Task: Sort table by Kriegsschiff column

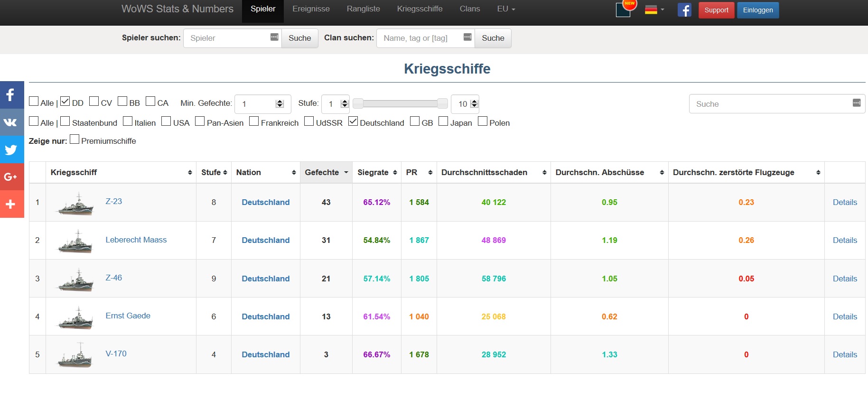Action: [x=121, y=172]
